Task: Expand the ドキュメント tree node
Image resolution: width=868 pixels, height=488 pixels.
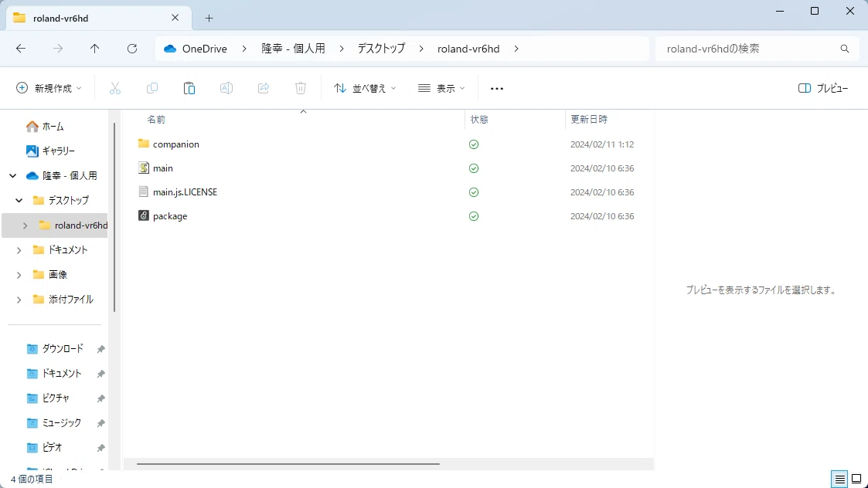Action: point(19,250)
